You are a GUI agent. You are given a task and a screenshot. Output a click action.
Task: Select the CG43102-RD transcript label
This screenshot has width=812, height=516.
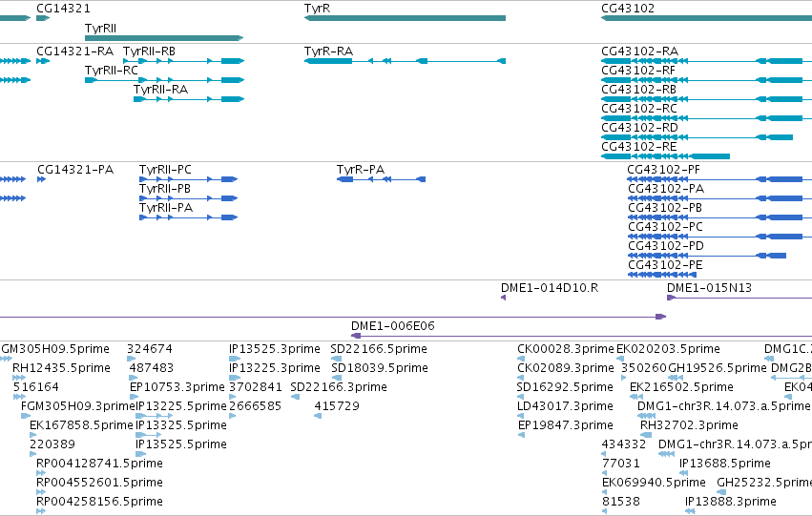click(639, 128)
